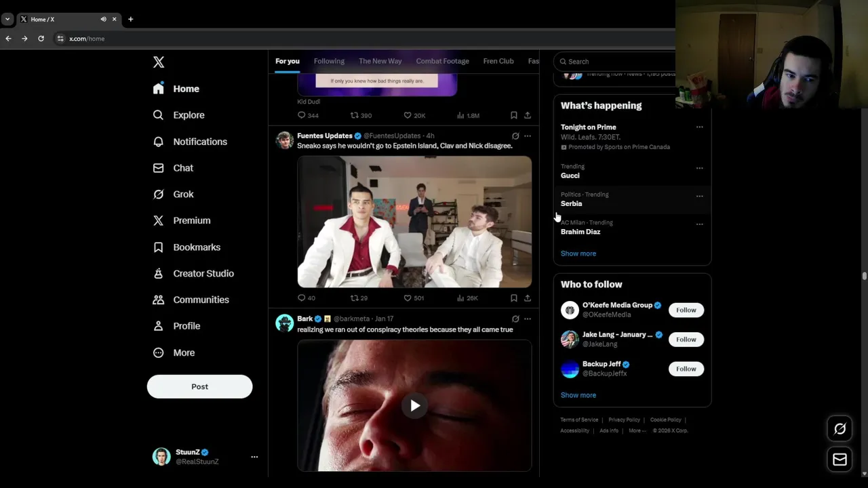Open Grok in the sidebar
The image size is (868, 488).
[x=174, y=195]
